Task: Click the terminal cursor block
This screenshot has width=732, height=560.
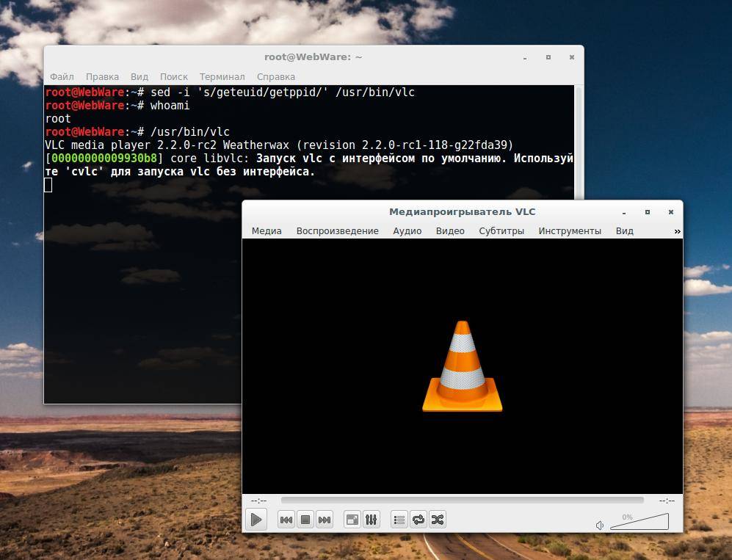Action: 48,185
